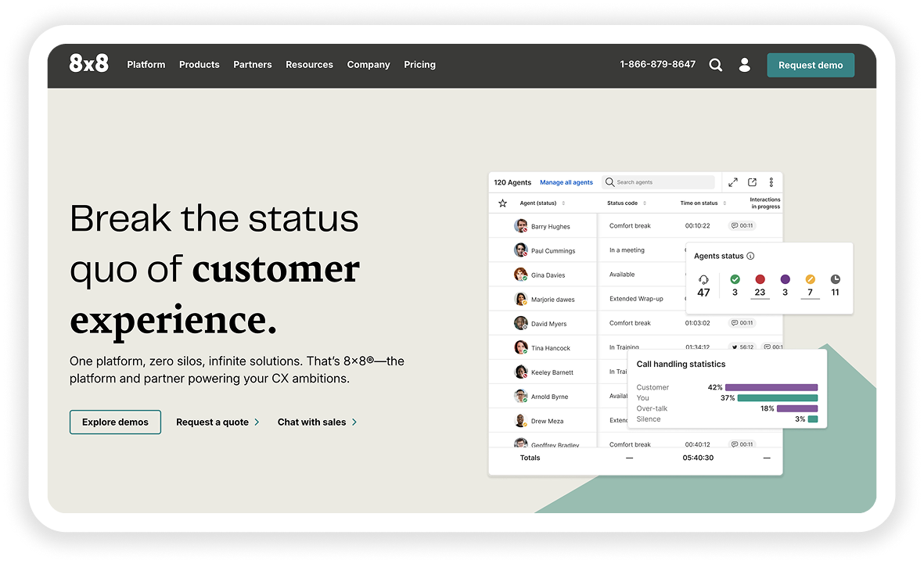Open the site search magnifier icon

[x=715, y=65]
